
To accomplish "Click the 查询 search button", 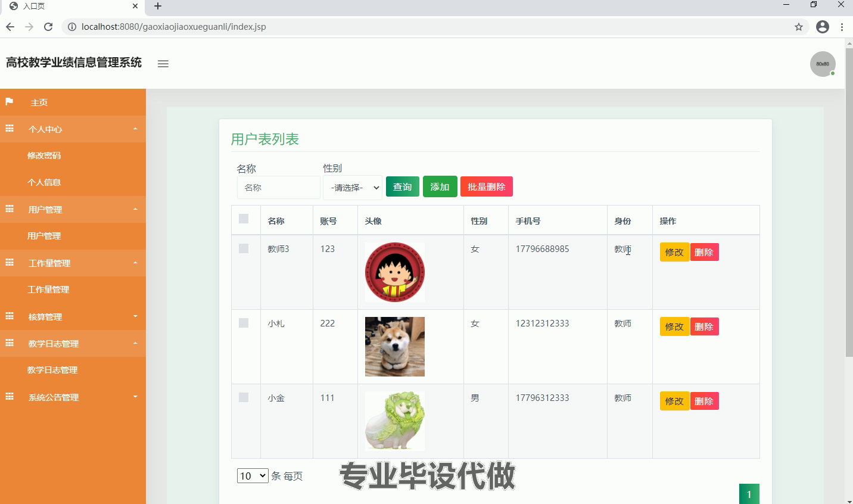I will pyautogui.click(x=403, y=186).
